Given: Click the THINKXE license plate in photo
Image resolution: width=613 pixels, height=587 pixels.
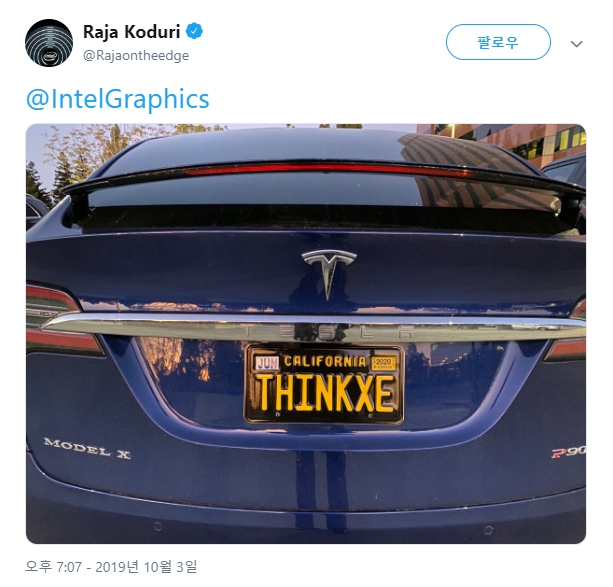Looking at the screenshot, I should pos(324,384).
